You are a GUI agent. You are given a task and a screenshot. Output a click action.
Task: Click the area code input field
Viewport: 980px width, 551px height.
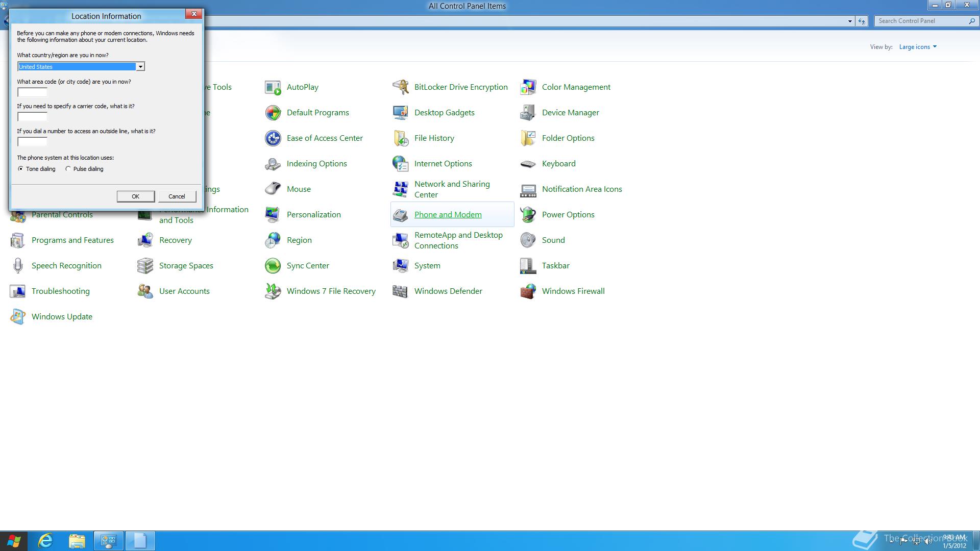tap(32, 92)
